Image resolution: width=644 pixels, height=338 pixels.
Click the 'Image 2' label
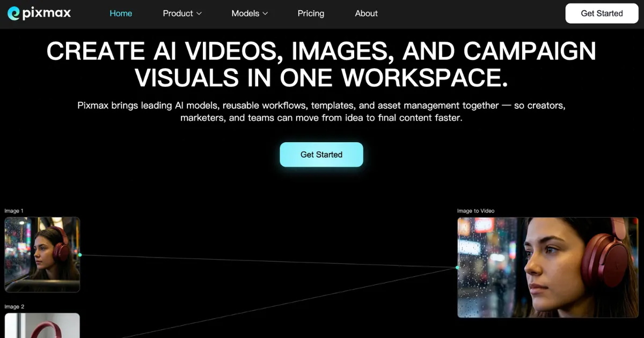(14, 307)
